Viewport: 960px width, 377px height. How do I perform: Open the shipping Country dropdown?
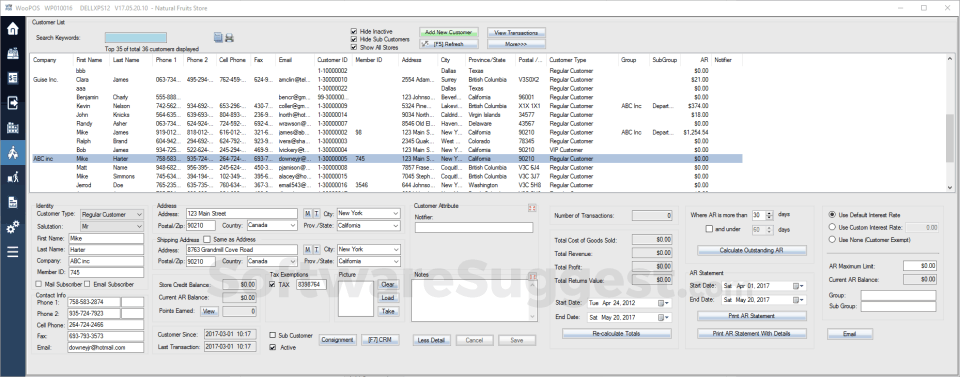click(272, 261)
